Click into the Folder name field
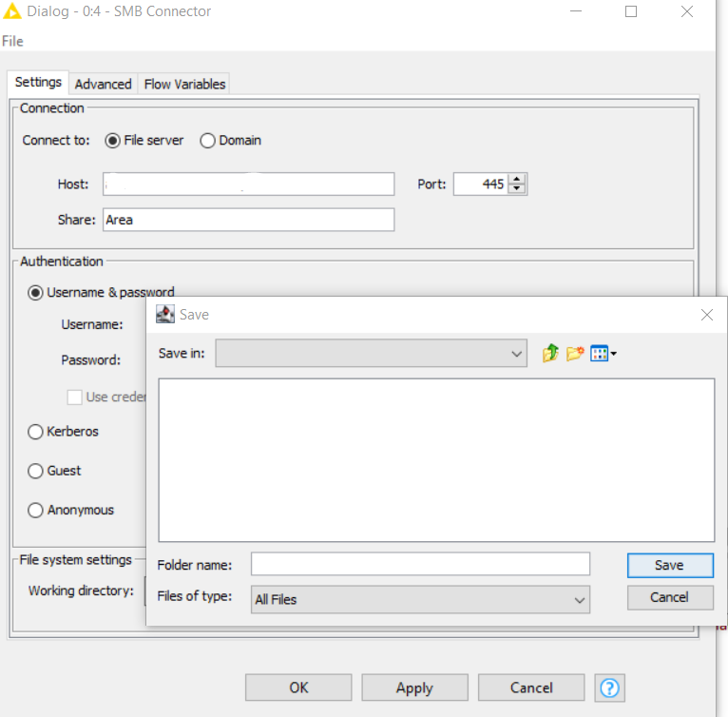 (x=420, y=565)
